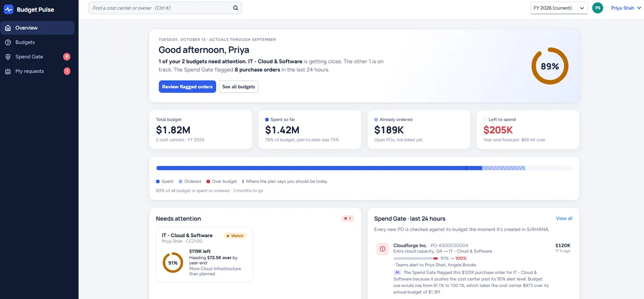Click the Spend Gate last 24 hours heading
The height and width of the screenshot is (299, 644).
coord(410,219)
